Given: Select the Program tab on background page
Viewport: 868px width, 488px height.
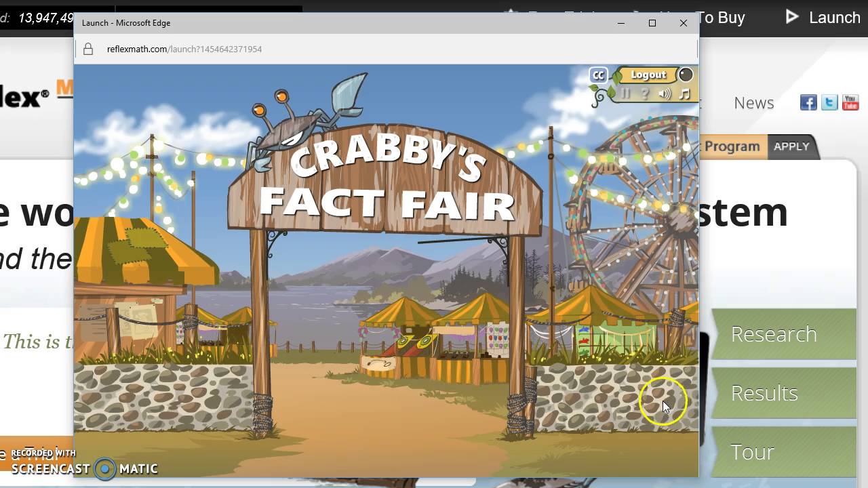Looking at the screenshot, I should coord(732,146).
